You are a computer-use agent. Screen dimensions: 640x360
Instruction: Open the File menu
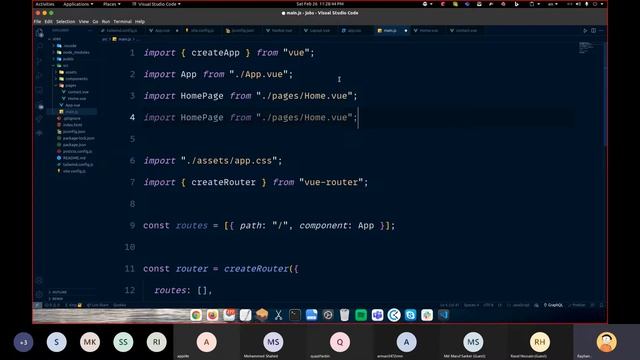(x=38, y=21)
